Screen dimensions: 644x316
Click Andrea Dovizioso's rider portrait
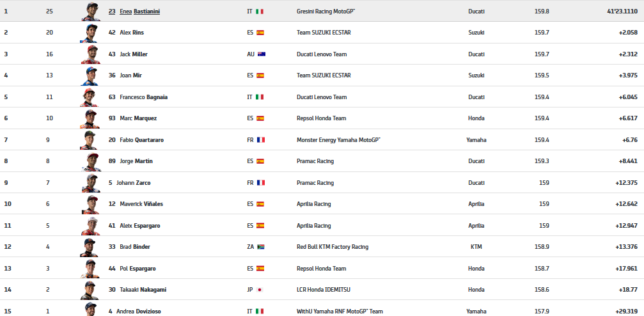pyautogui.click(x=90, y=309)
